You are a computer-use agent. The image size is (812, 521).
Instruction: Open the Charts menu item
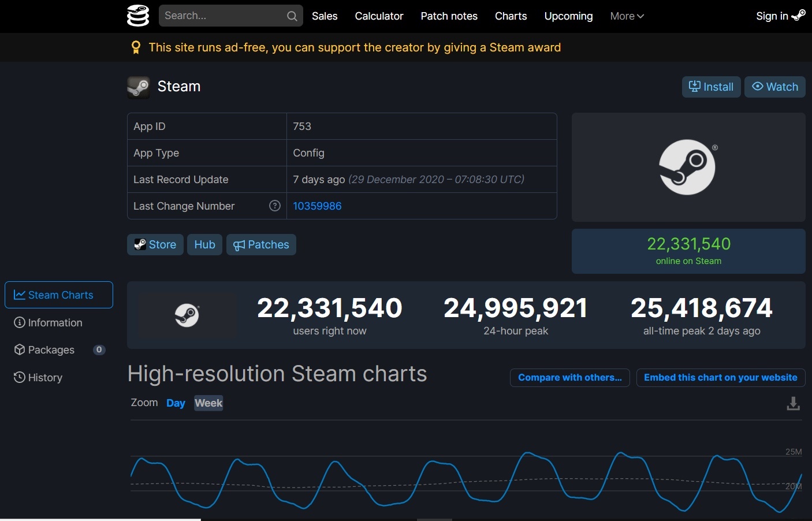[511, 16]
